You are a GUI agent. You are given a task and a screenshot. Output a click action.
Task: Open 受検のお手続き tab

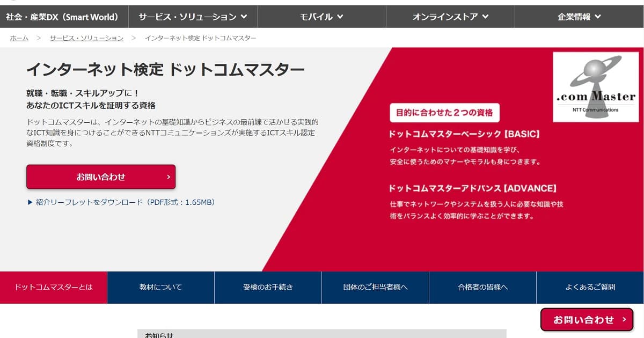pos(268,287)
